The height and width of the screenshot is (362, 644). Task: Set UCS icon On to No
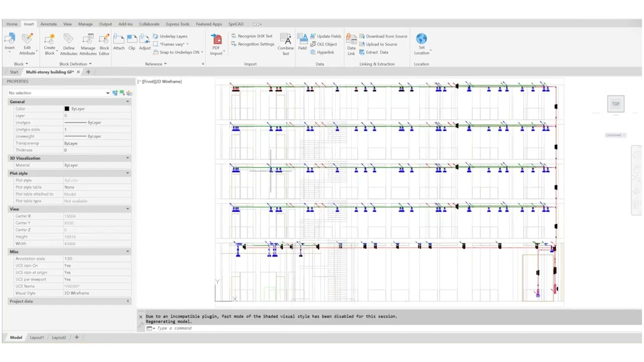(96, 265)
